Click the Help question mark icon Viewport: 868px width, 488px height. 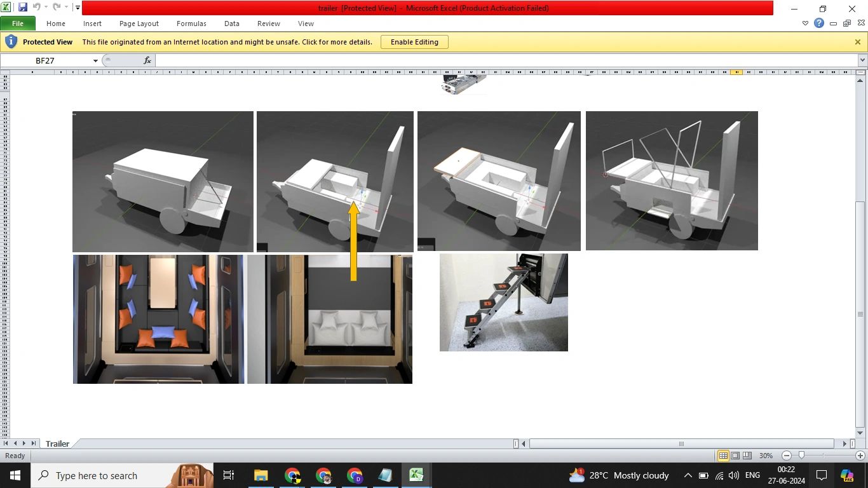818,23
